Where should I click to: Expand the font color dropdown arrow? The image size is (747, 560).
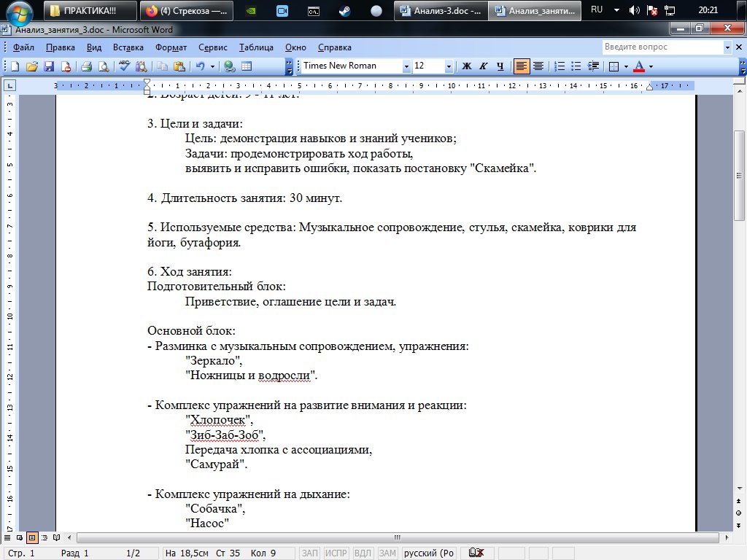pos(651,66)
